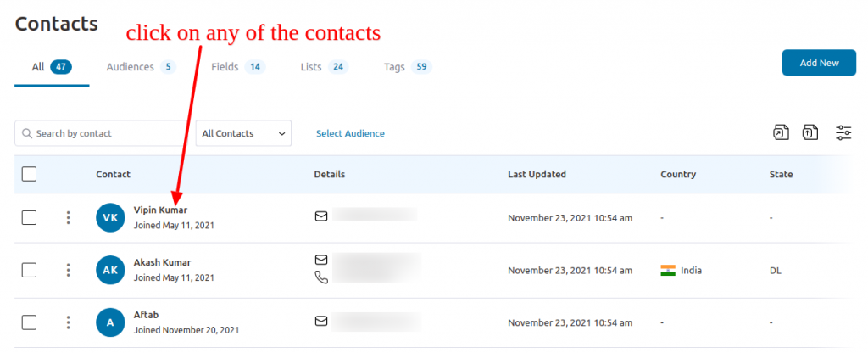Click the VK avatar circle
Image resolution: width=868 pixels, height=353 pixels.
point(110,218)
